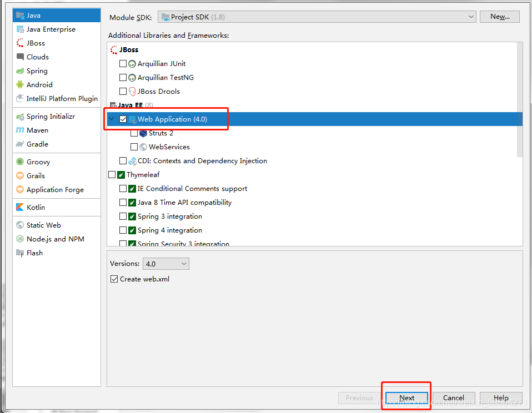
Task: Click the Maven m icon
Action: coord(20,130)
